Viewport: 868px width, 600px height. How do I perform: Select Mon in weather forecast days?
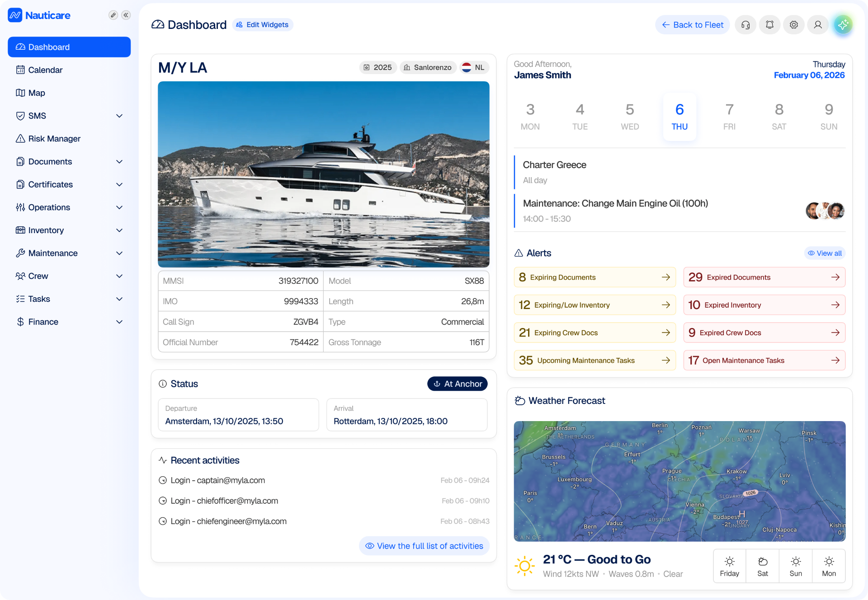click(x=829, y=566)
